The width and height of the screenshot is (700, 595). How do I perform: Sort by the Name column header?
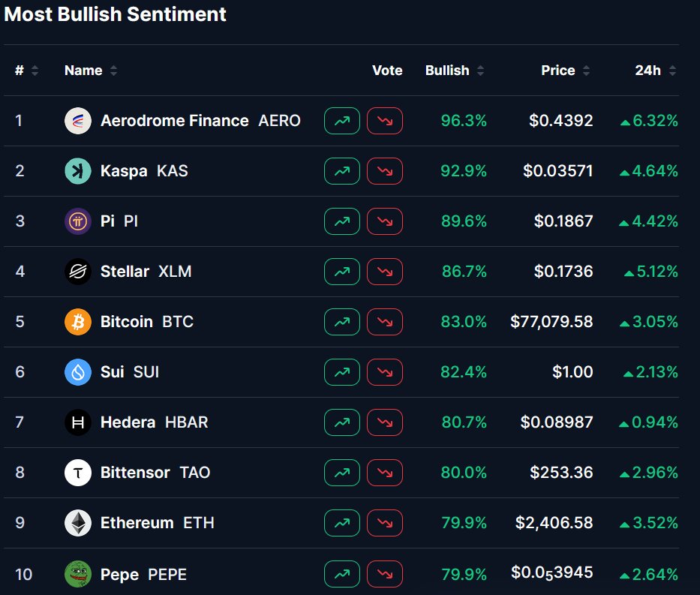pyautogui.click(x=90, y=71)
